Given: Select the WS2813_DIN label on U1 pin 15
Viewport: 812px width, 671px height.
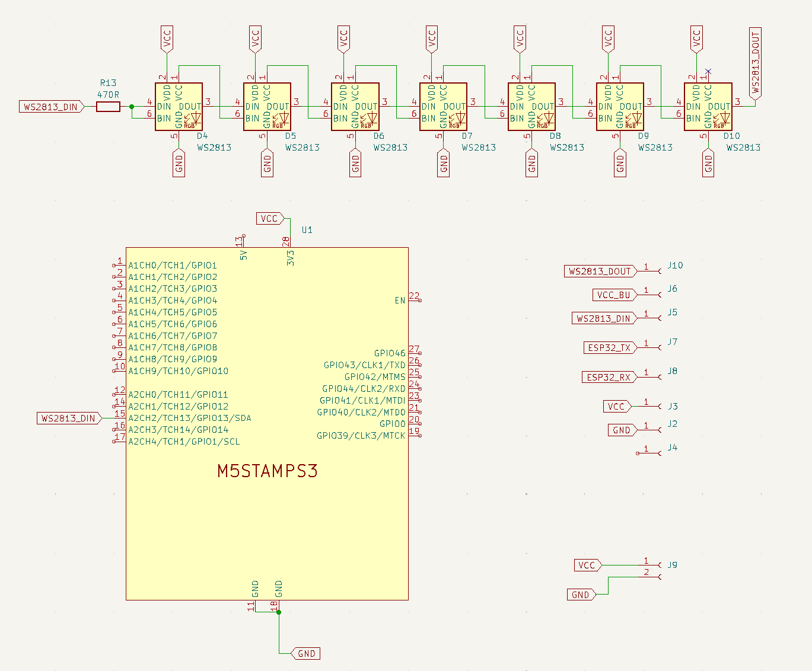Looking at the screenshot, I should 69,418.
